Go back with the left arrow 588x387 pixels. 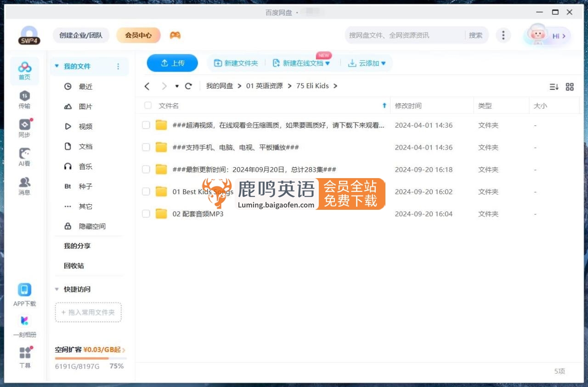coord(147,86)
